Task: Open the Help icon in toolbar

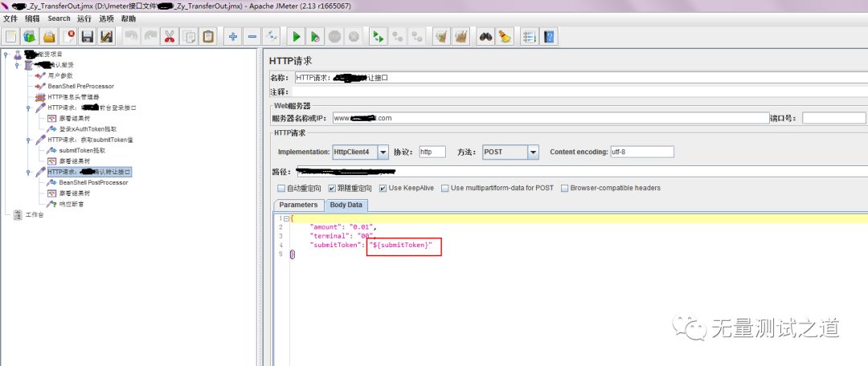Action: pyautogui.click(x=549, y=36)
